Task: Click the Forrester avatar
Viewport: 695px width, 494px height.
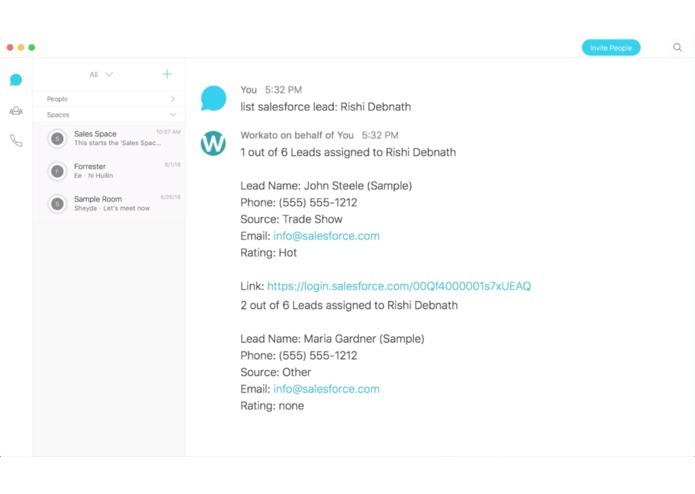Action: 57,171
